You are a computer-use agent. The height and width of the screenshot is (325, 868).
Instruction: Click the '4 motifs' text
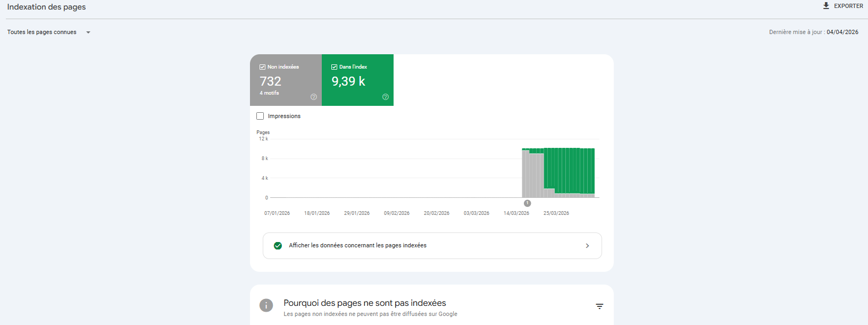coord(269,93)
